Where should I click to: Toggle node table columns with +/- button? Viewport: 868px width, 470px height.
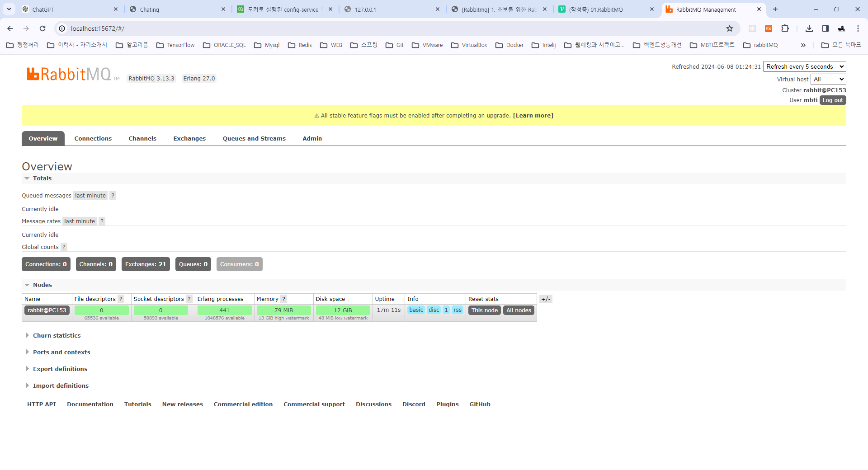click(546, 299)
